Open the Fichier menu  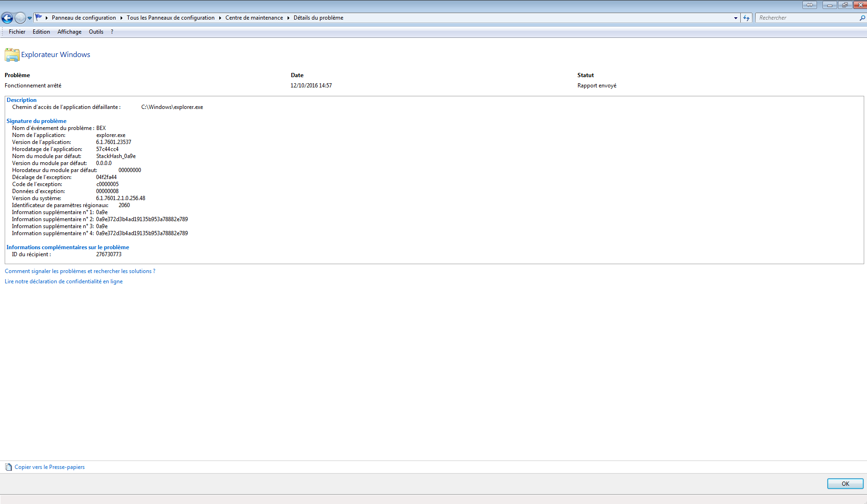pyautogui.click(x=17, y=32)
